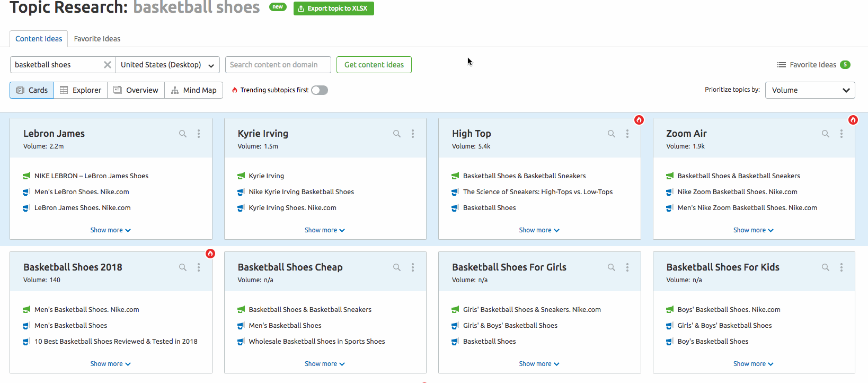Open three-dot menu on Zoom Air card

842,134
